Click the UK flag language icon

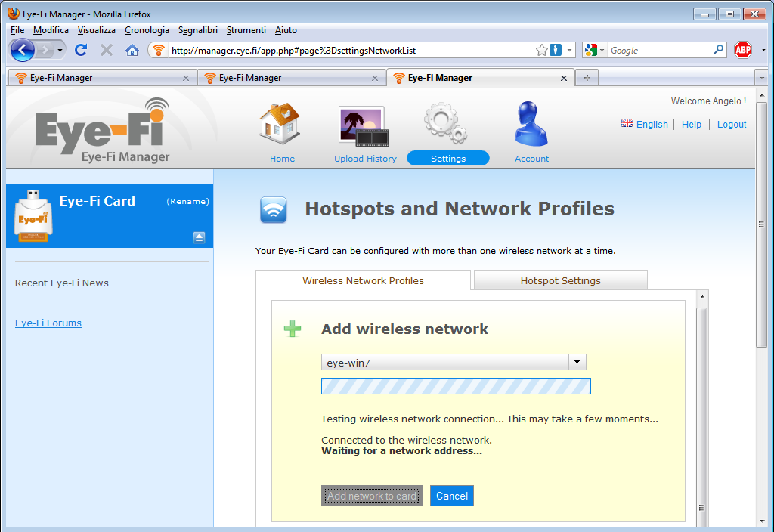pos(627,123)
